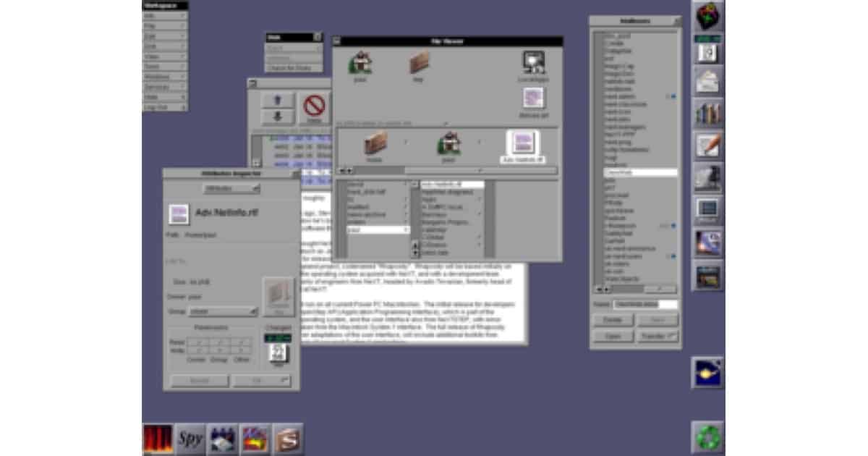
Task: Toggle Write permission for Group
Action: 219,350
